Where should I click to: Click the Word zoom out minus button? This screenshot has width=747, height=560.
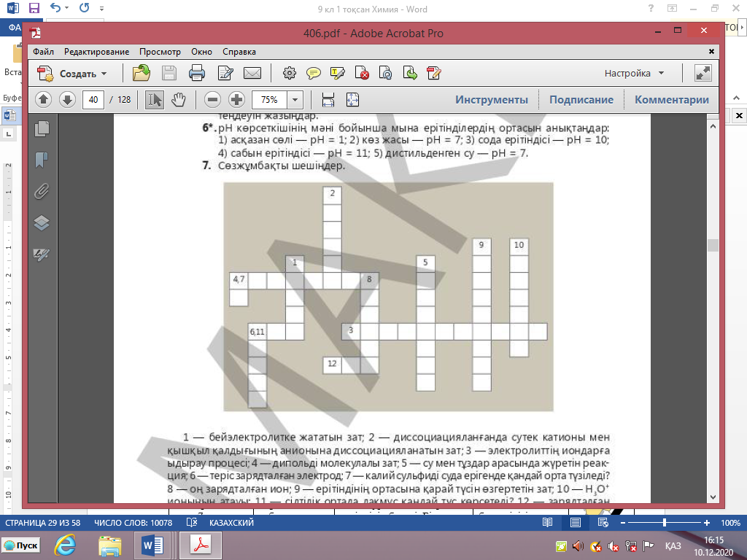point(622,523)
